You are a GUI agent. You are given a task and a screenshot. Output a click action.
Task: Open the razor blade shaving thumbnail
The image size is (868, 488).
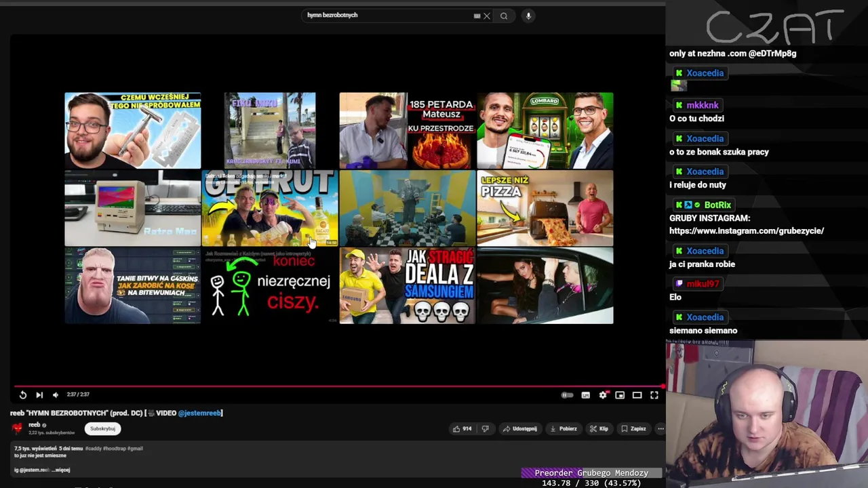pyautogui.click(x=132, y=130)
